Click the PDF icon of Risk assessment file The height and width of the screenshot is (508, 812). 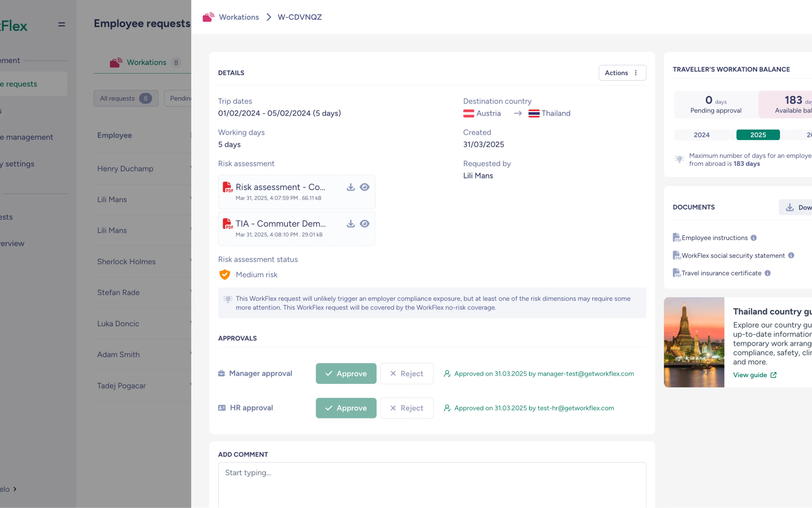[228, 187]
